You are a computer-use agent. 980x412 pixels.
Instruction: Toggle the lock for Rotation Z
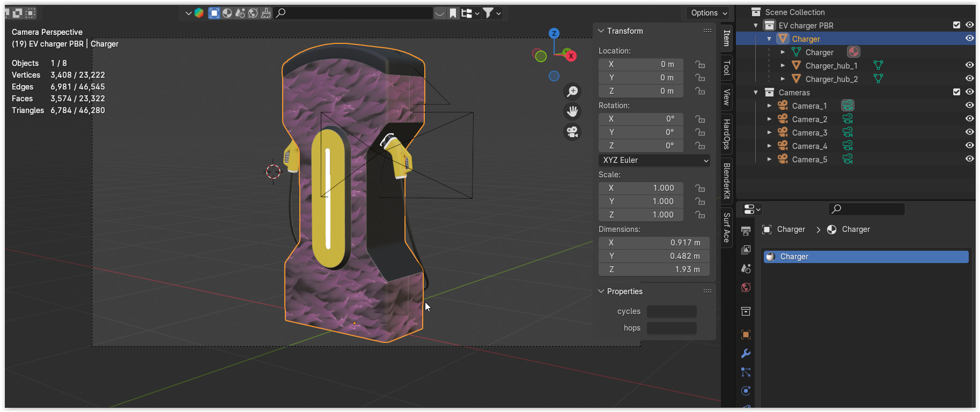tap(700, 146)
